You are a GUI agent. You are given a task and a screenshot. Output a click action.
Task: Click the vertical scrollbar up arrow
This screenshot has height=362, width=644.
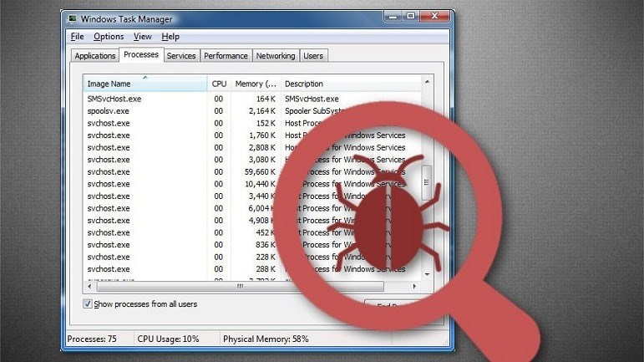427,82
